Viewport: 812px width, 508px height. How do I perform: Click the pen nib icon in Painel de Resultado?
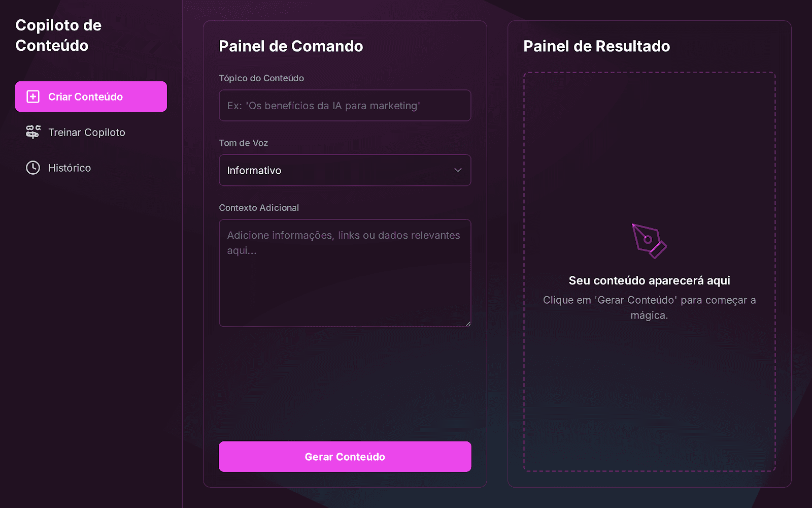click(648, 241)
